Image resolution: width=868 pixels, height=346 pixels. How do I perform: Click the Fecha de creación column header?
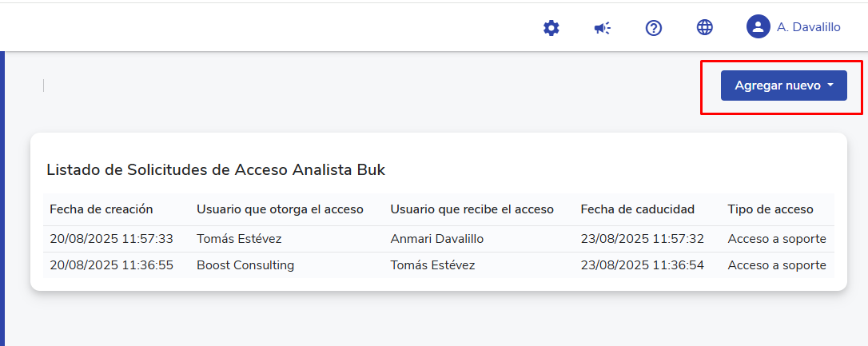(101, 209)
